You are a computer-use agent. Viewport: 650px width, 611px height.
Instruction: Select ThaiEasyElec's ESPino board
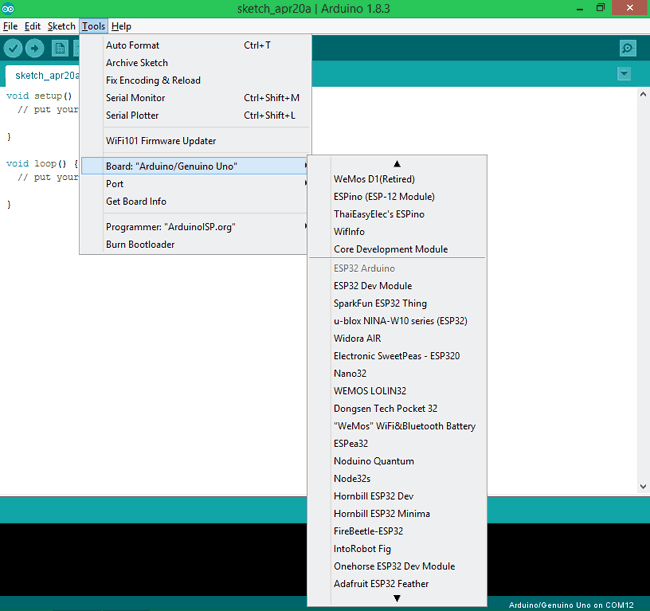point(397,214)
